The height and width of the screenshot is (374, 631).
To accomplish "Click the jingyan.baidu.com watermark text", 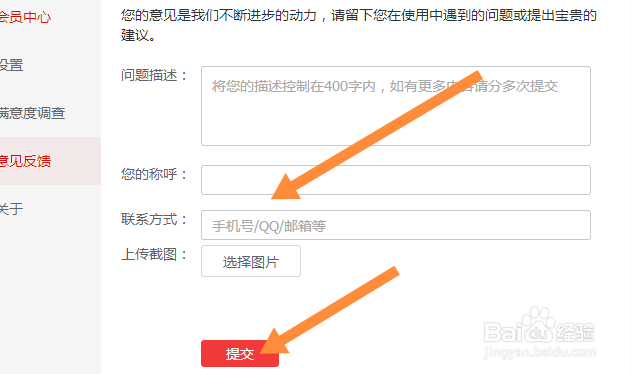I will 540,352.
